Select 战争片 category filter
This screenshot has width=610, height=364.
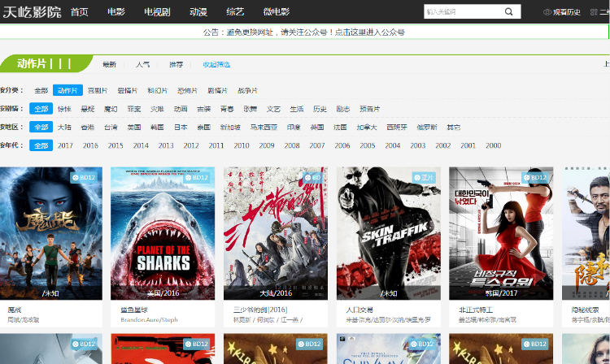248,90
